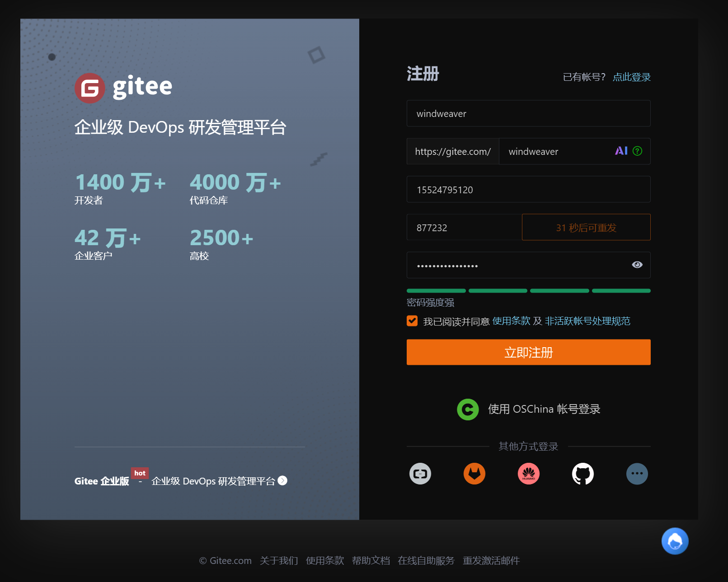728x582 pixels.
Task: Open the green question mark help icon
Action: [637, 151]
